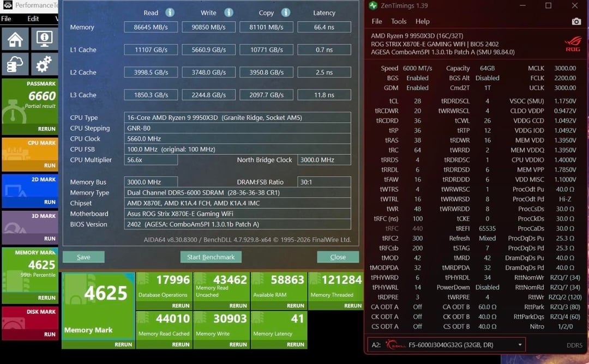Click the Memory Copy 81101 MB/s field
The height and width of the screenshot is (364, 589).
pyautogui.click(x=266, y=27)
